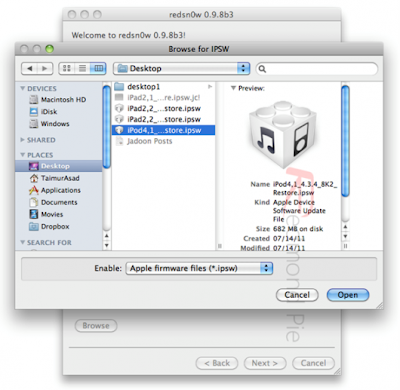
Task: Collapse the PLACES section
Action: coord(23,155)
